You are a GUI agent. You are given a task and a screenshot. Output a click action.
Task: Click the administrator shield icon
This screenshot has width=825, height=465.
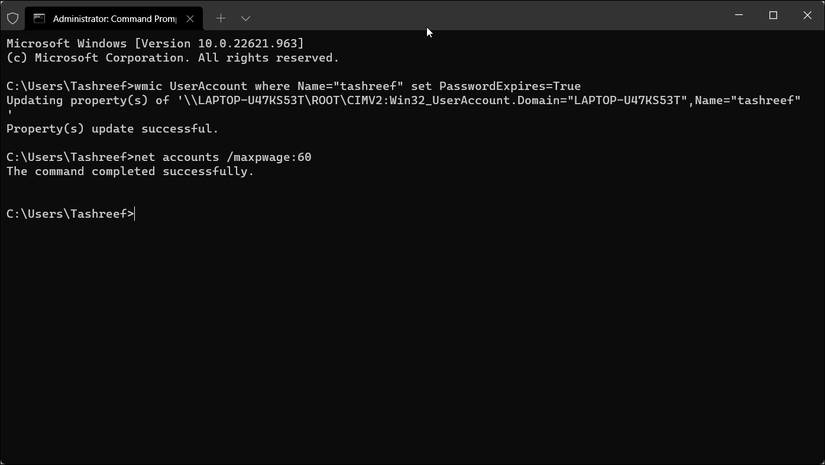(13, 18)
